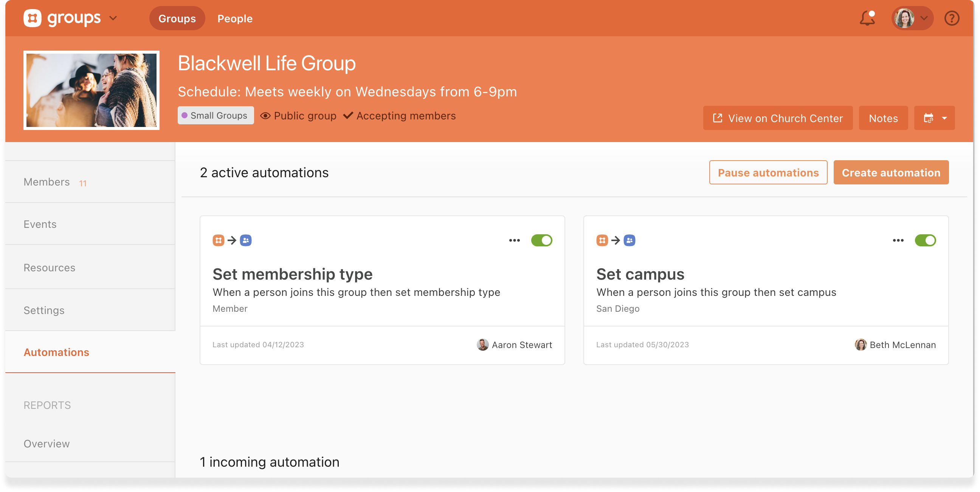Click the calendar subscribe icon
The image size is (980, 492).
[x=928, y=118]
